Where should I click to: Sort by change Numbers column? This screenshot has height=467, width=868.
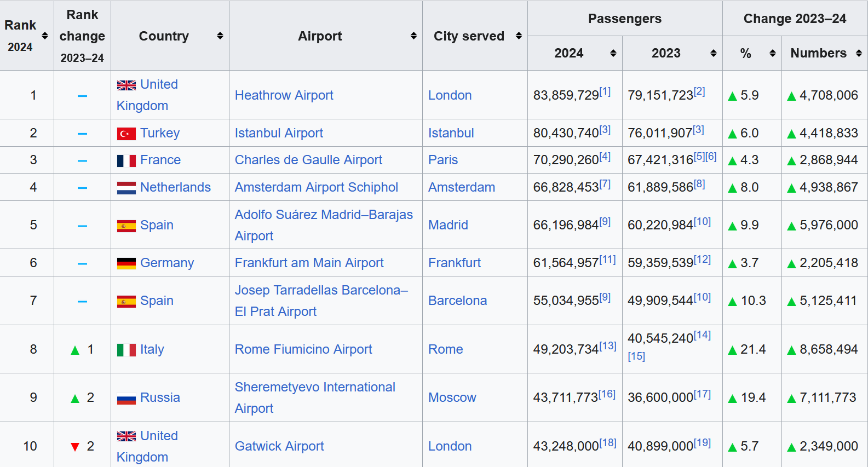859,53
